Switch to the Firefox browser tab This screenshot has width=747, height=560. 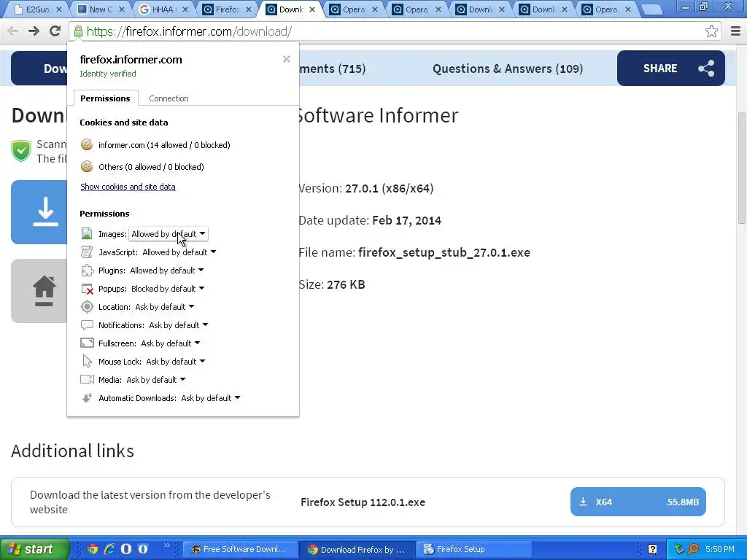pos(227,9)
